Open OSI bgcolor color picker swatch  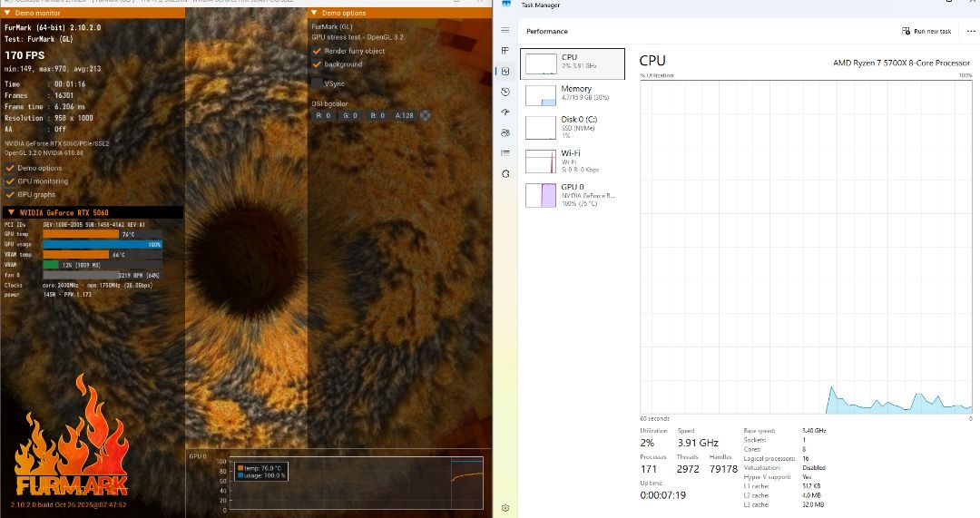(x=426, y=115)
